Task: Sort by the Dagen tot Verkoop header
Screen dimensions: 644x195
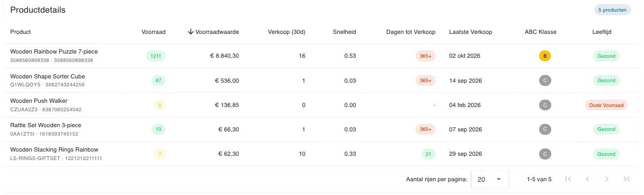Action: (x=411, y=32)
